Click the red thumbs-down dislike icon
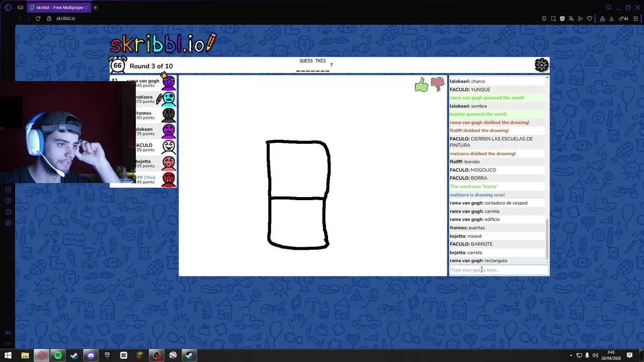The height and width of the screenshot is (362, 644). tap(438, 84)
